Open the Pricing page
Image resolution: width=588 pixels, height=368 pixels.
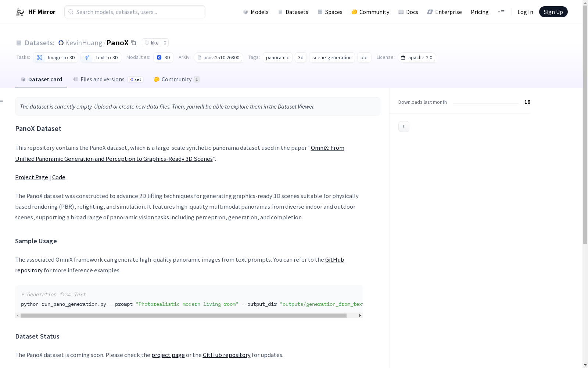click(x=480, y=12)
